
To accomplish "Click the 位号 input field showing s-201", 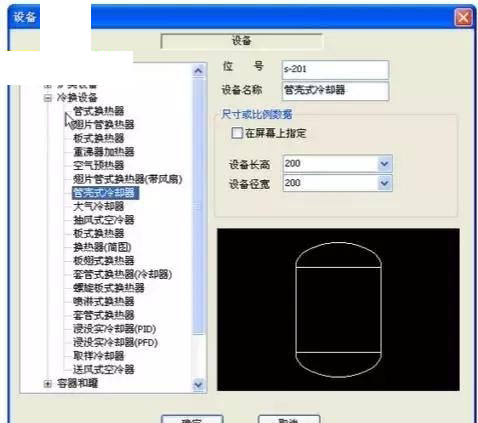I will (335, 70).
